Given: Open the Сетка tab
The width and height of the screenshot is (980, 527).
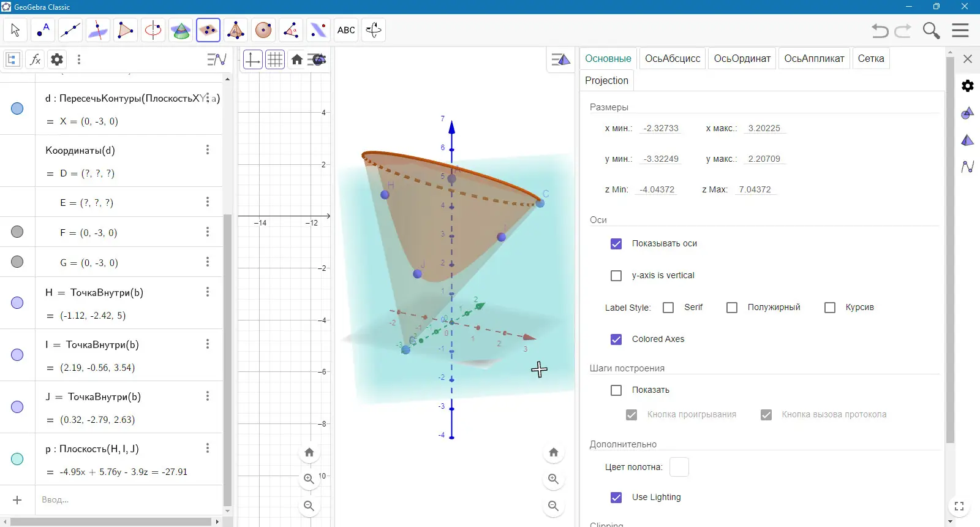Looking at the screenshot, I should point(871,59).
